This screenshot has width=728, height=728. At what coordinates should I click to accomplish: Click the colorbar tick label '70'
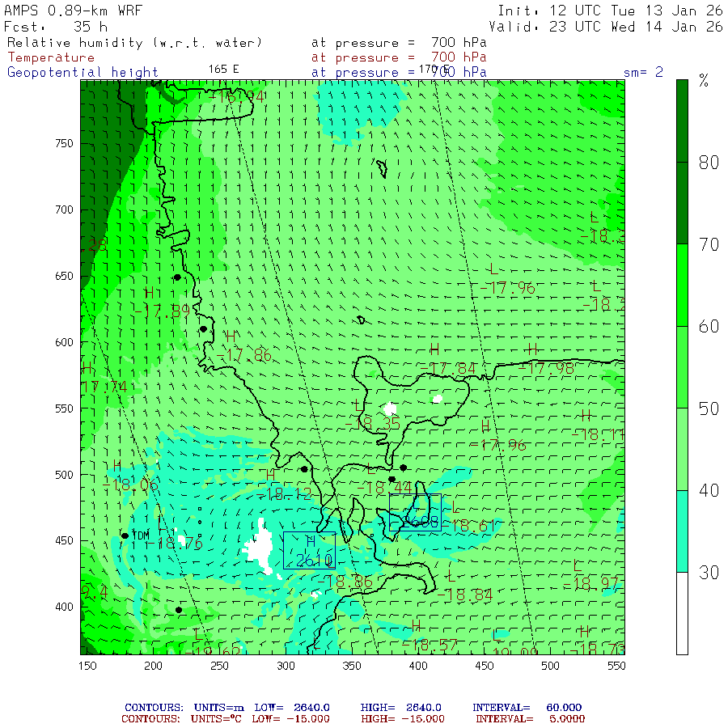pos(709,244)
